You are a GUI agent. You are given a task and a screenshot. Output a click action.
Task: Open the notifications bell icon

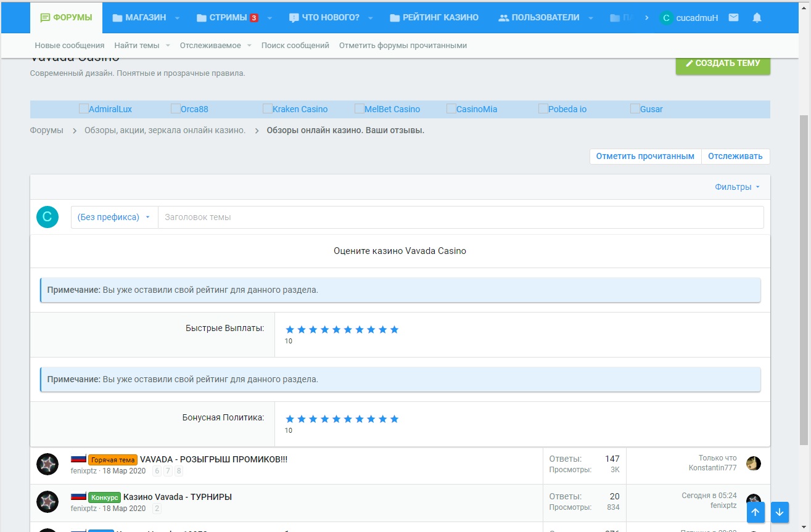coord(757,18)
